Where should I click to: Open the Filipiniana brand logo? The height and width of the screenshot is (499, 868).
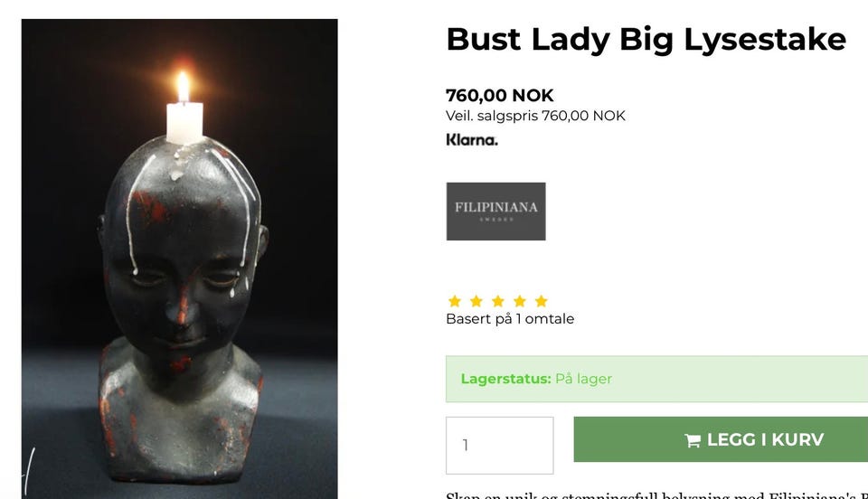496,212
